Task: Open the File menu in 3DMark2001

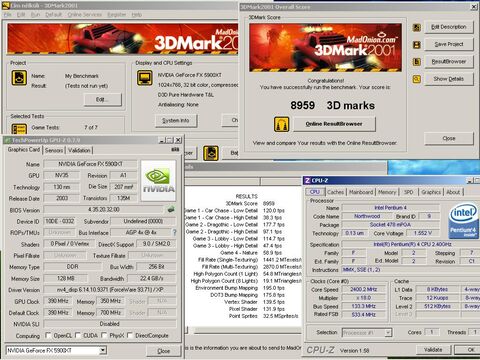Action: pyautogui.click(x=7, y=15)
